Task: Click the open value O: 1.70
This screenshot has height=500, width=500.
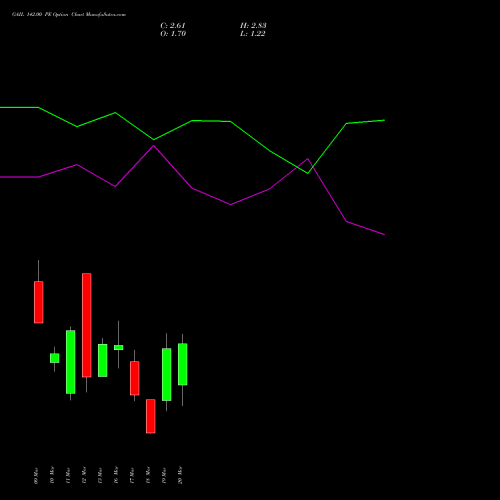Action: point(173,33)
